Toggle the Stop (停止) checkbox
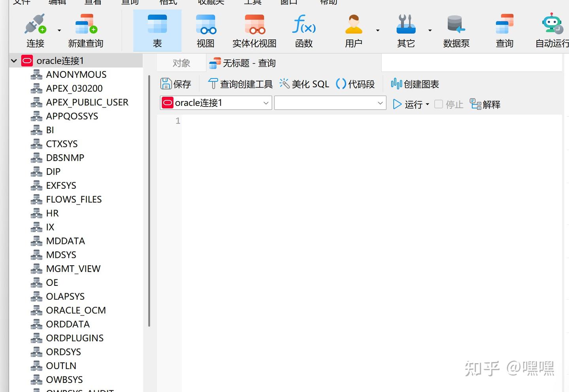Image resolution: width=569 pixels, height=392 pixels. coord(439,104)
